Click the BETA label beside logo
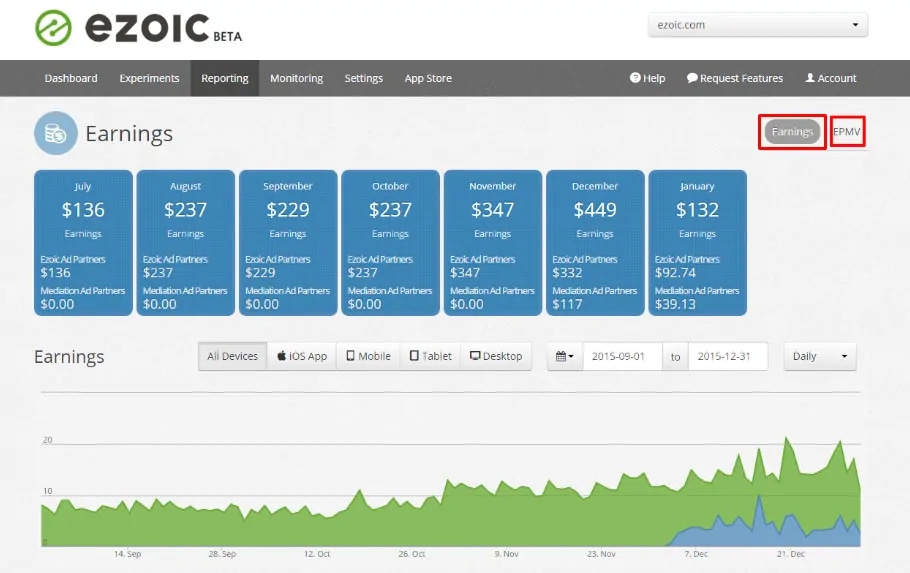The image size is (910, 573). (x=228, y=37)
